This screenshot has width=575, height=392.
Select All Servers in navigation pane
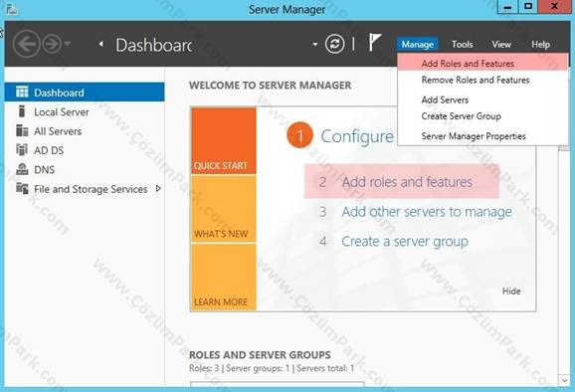click(x=85, y=131)
